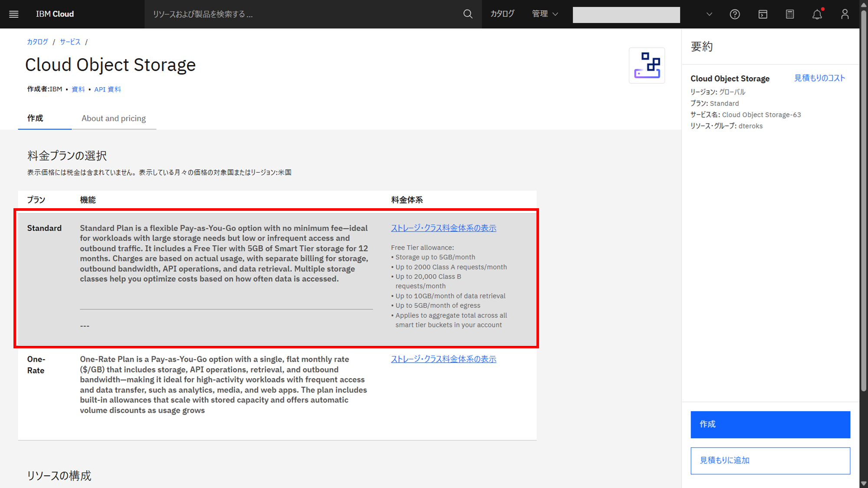Focus the resource and product search field

[x=304, y=14]
